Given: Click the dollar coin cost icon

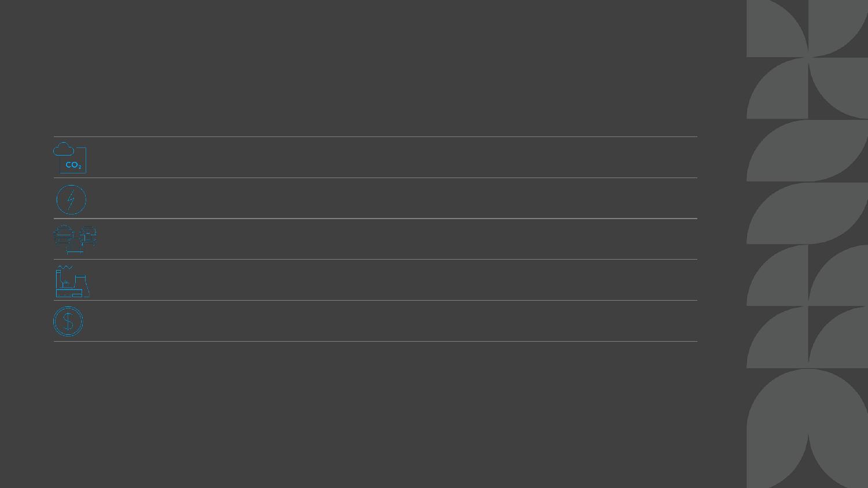Looking at the screenshot, I should click(x=68, y=321).
